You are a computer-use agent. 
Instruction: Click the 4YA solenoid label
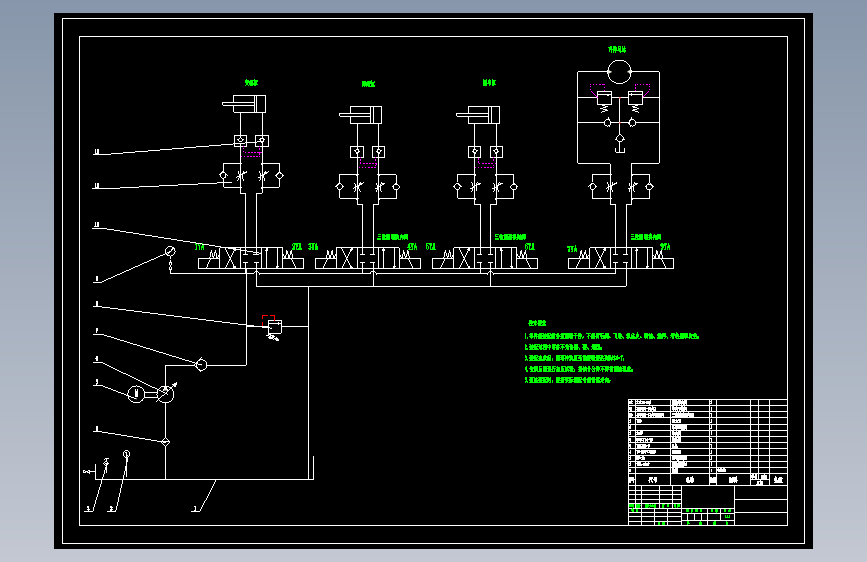[412, 247]
